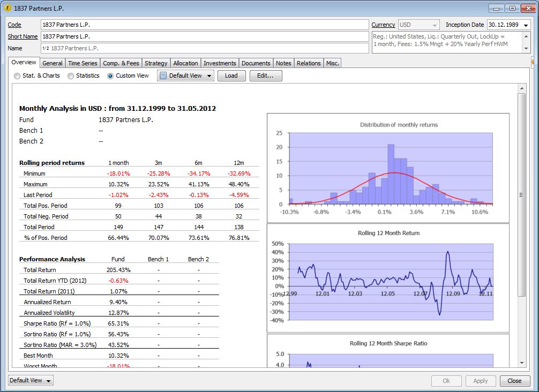539x392 pixels.
Task: Click the Best Month value 10.32%
Action: tap(118, 356)
